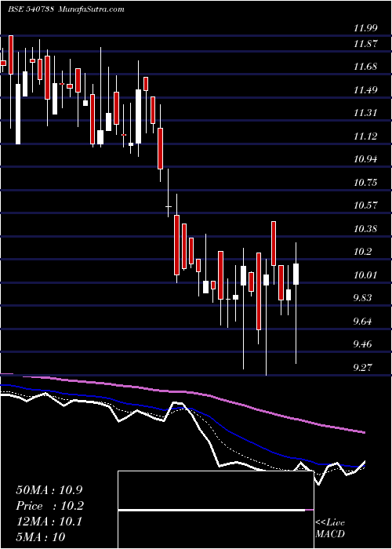Click the 9.64 price axis label
Image resolution: width=392 pixels, height=549 pixels.
tap(363, 321)
